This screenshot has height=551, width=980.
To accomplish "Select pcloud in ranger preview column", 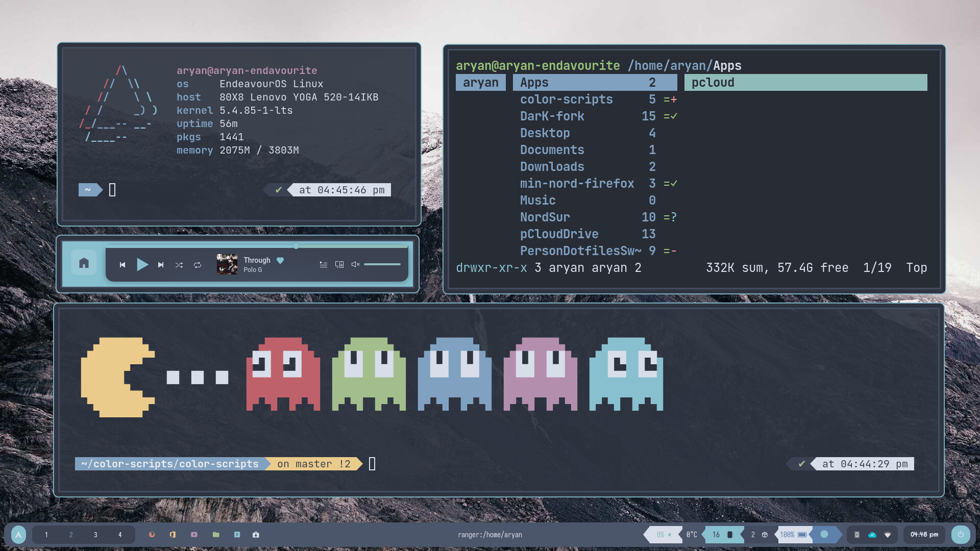I will 806,83.
